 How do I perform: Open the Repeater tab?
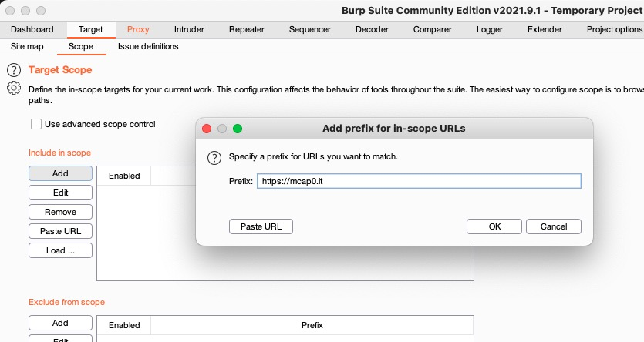coord(247,29)
